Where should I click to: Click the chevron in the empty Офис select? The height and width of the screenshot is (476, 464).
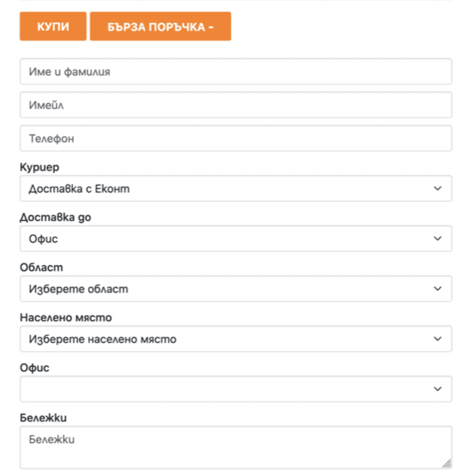(437, 389)
